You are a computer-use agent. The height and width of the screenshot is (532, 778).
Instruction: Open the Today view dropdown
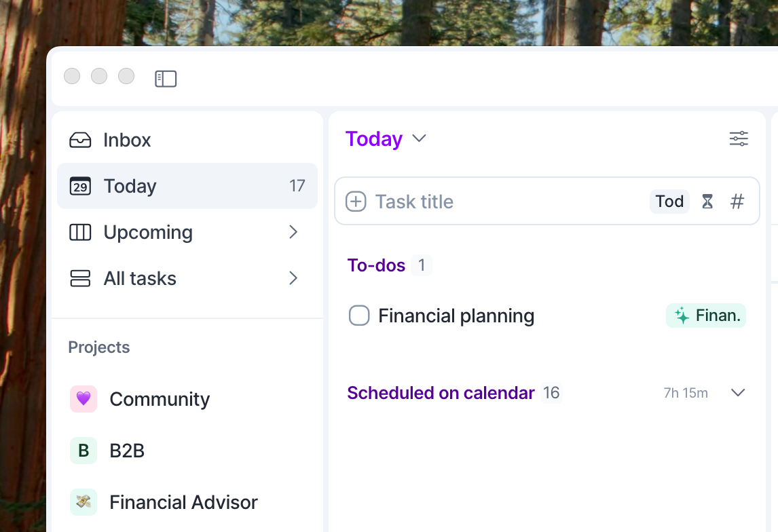[420, 138]
